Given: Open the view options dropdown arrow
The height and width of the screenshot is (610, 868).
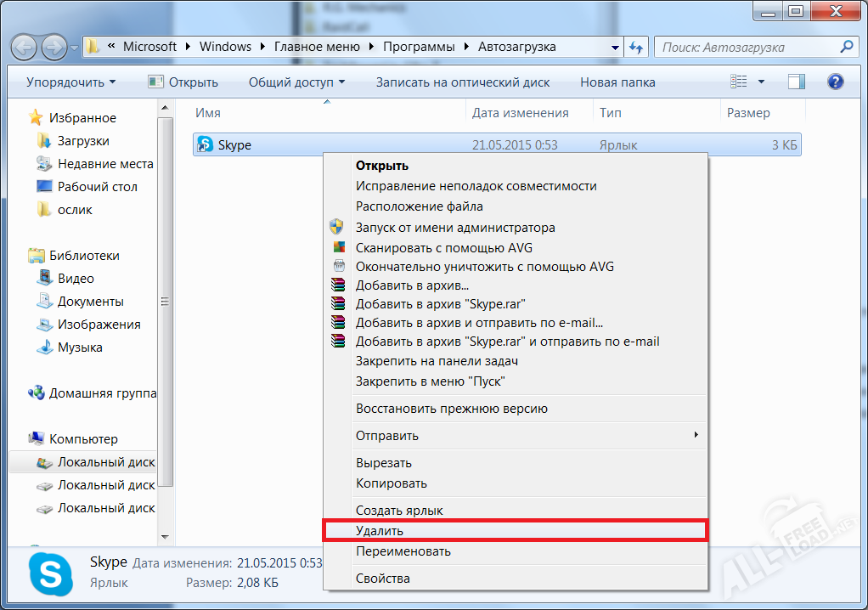Looking at the screenshot, I should [x=761, y=82].
